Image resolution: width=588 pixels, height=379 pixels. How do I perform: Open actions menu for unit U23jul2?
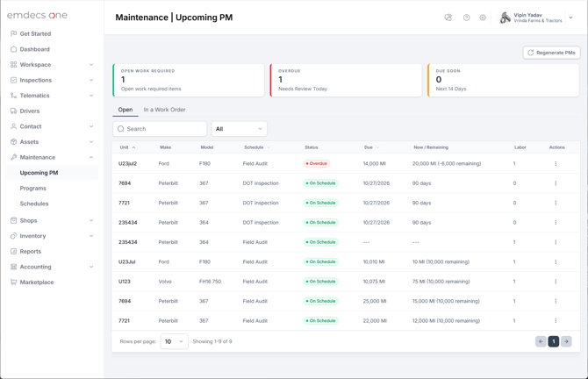pos(556,163)
